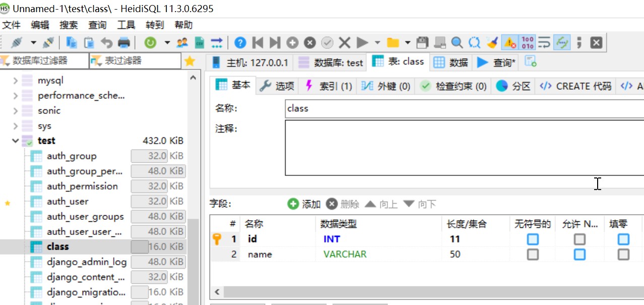The height and width of the screenshot is (305, 644).
Task: Click the horizontal scrollbar under the columns grid
Action: pos(433,292)
